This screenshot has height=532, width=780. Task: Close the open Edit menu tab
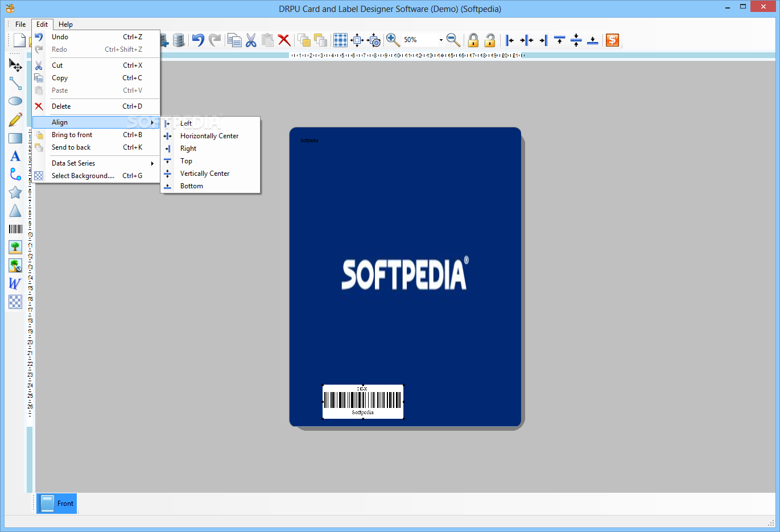tap(42, 24)
